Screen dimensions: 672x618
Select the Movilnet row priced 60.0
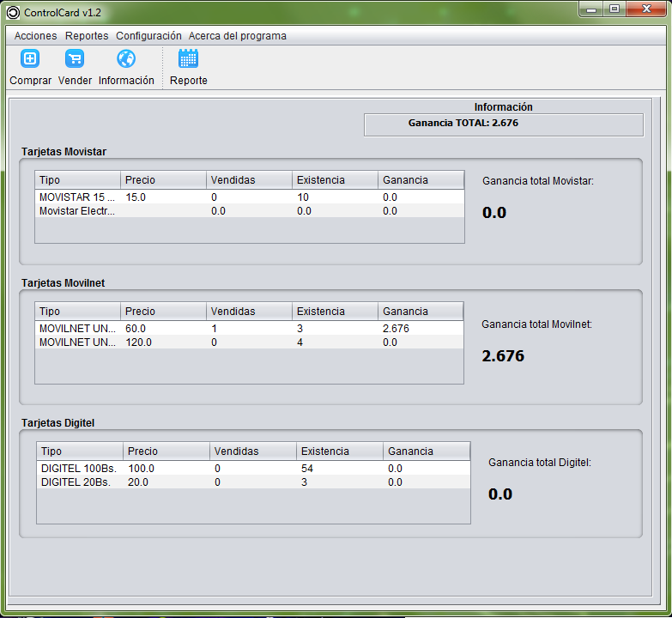pos(77,329)
